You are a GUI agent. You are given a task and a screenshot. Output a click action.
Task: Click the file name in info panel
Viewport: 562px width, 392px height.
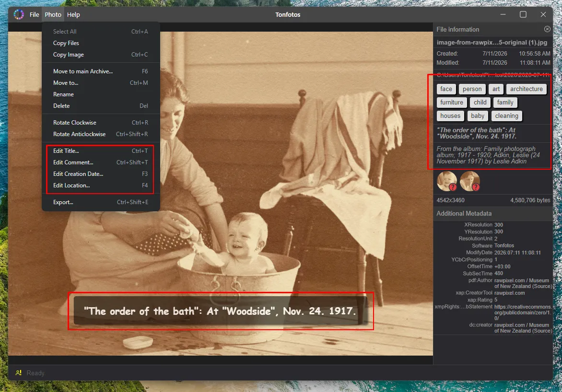(492, 42)
